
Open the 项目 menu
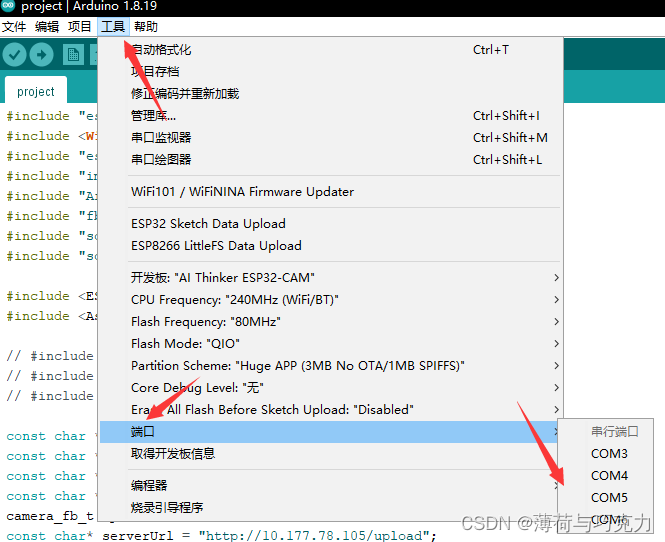coord(79,27)
